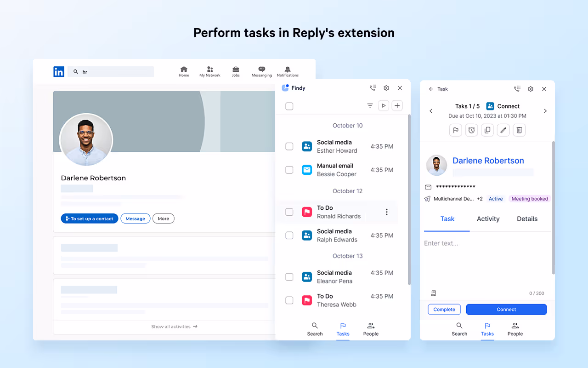This screenshot has width=588, height=368.
Task: Check the Theresa Webb task checkbox
Action: click(x=289, y=300)
